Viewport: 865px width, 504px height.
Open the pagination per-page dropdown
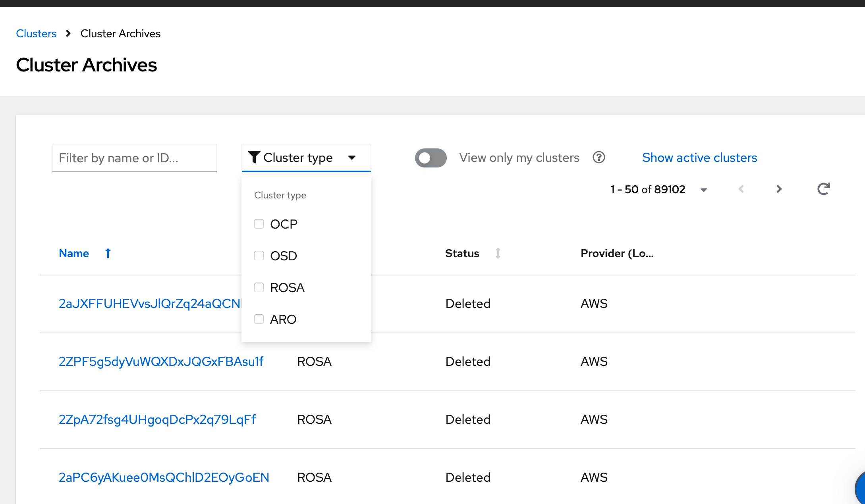click(703, 190)
